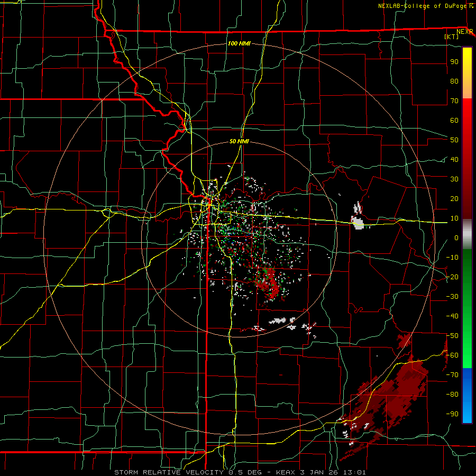Select the 60 value on the velocity scale
Screen dimensions: 476x476
454,120
